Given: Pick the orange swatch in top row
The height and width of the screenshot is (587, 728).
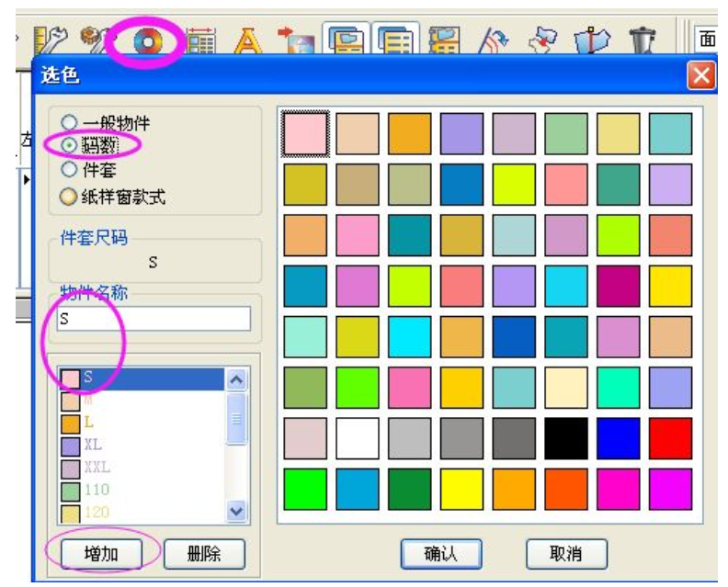Looking at the screenshot, I should [410, 133].
